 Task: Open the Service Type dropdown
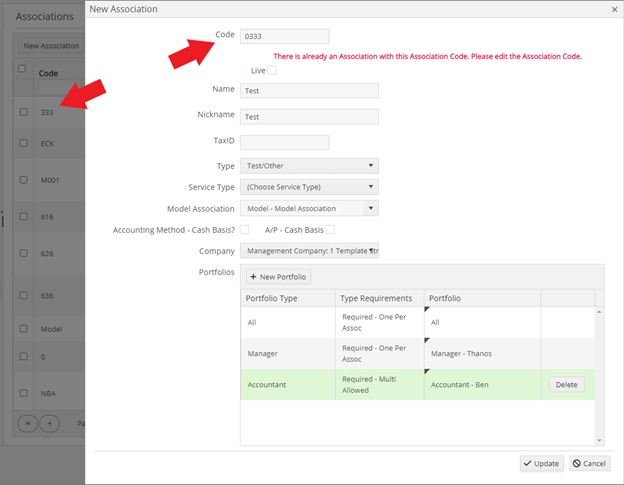(309, 187)
